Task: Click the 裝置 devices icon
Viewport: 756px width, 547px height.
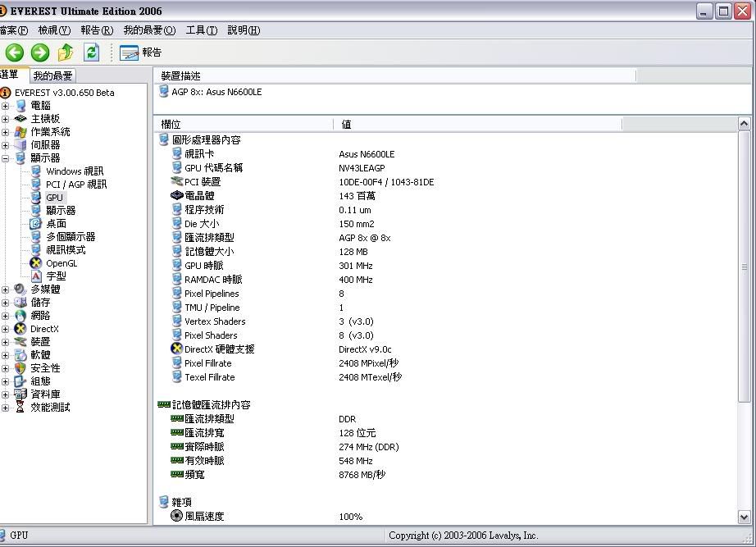Action: click(x=20, y=341)
